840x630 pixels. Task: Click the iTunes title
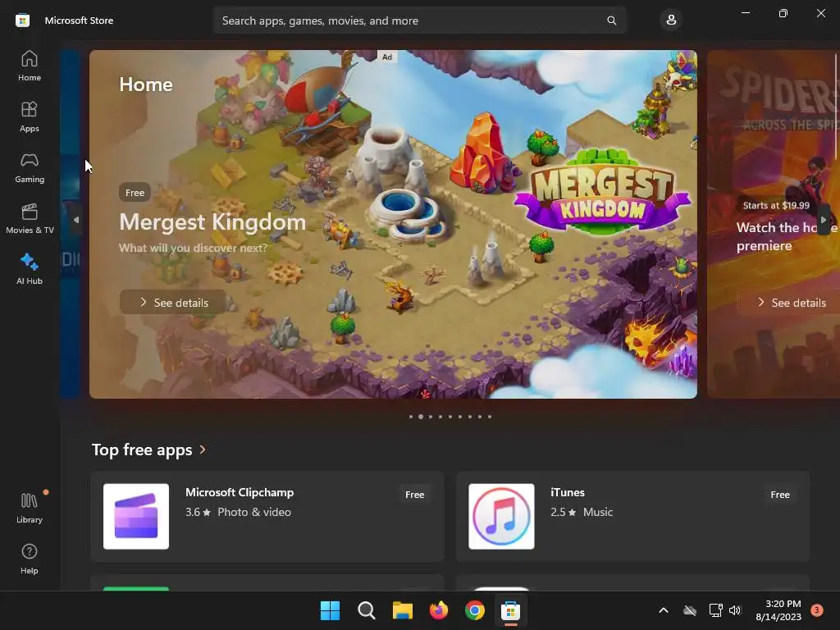568,492
